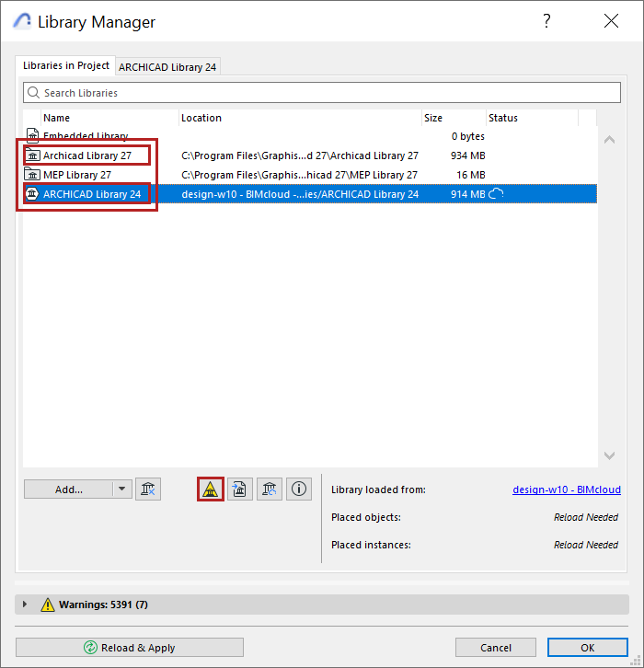Image resolution: width=644 pixels, height=668 pixels.
Task: Click the yellow Warnings triangle icon
Action: (x=47, y=605)
